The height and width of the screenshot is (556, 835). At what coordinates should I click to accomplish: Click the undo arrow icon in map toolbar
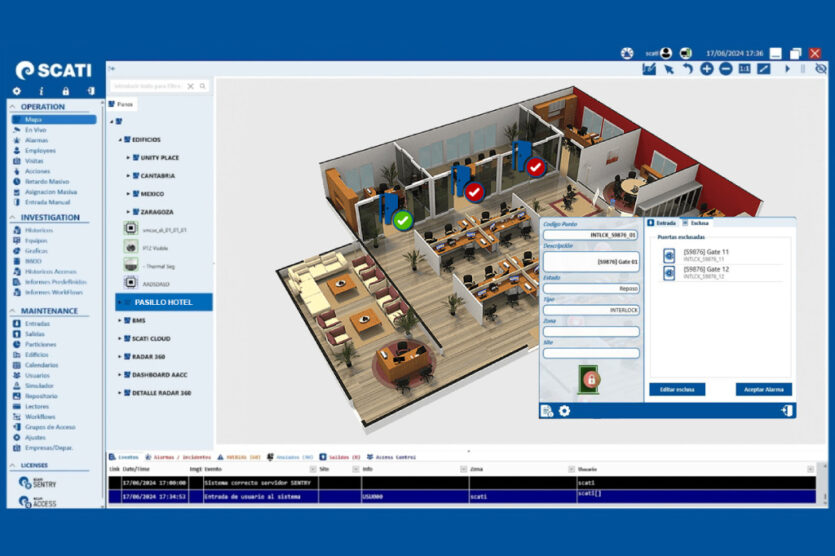click(688, 69)
